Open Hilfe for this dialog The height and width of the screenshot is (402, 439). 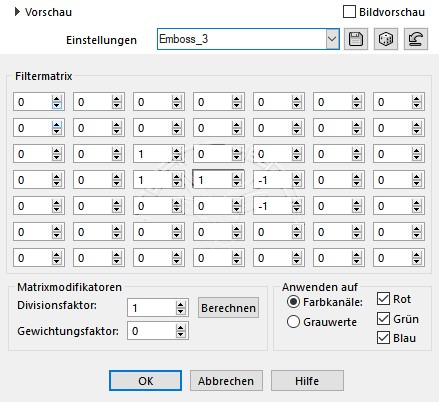(307, 380)
